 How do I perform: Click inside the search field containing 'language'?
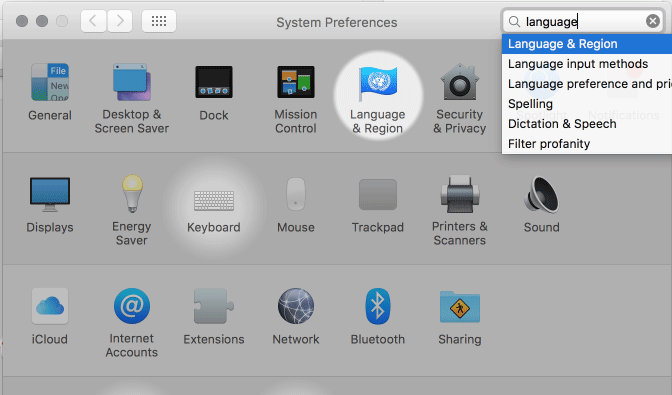(x=583, y=21)
